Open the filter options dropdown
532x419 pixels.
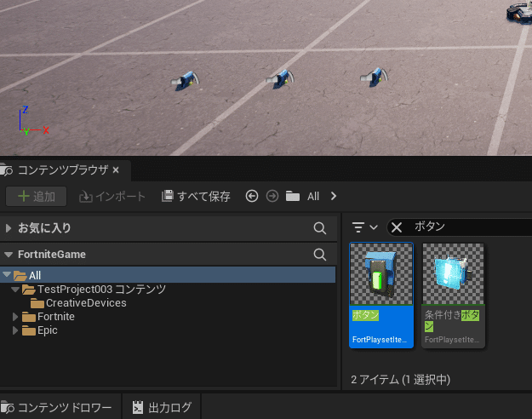364,227
